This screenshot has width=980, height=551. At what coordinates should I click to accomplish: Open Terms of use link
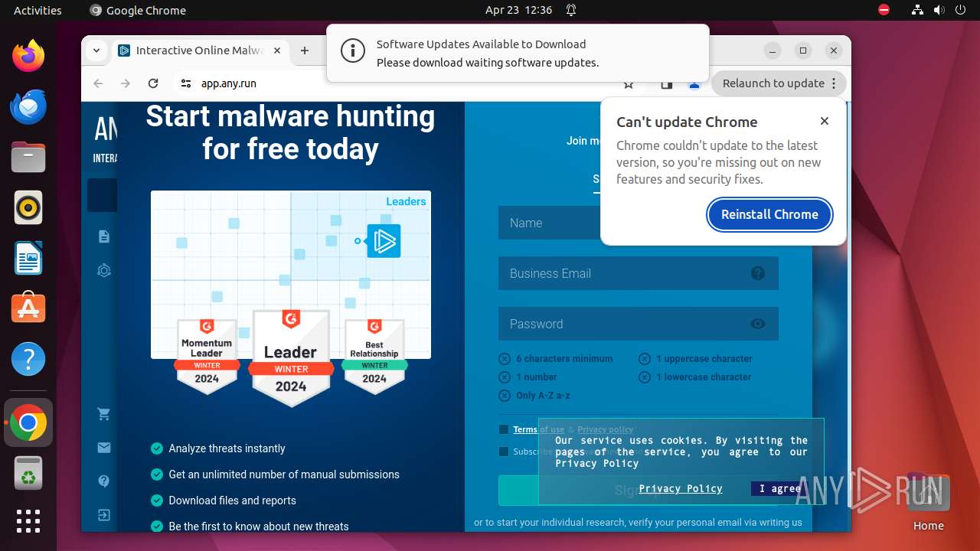point(538,429)
